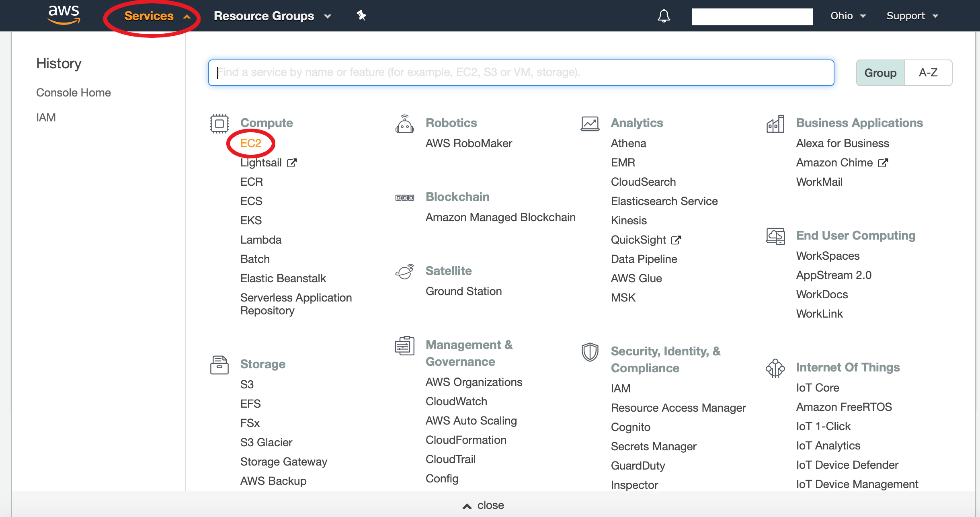Open the EC2 service link

coord(251,143)
